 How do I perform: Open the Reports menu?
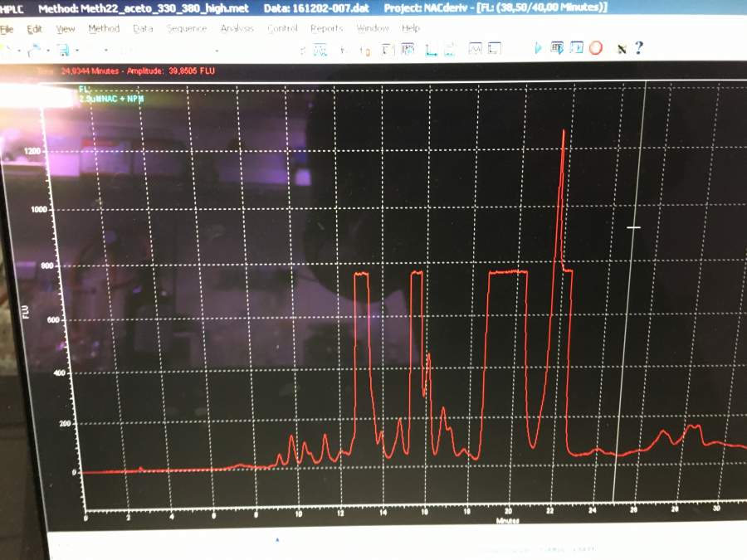tap(327, 28)
